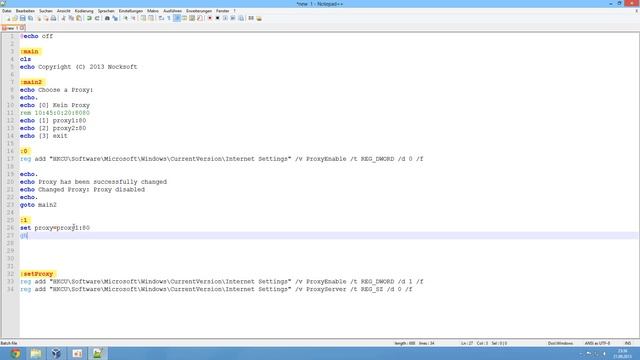This screenshot has width=640, height=360.
Task: Open VirtualBox from the taskbar
Action: (56, 353)
